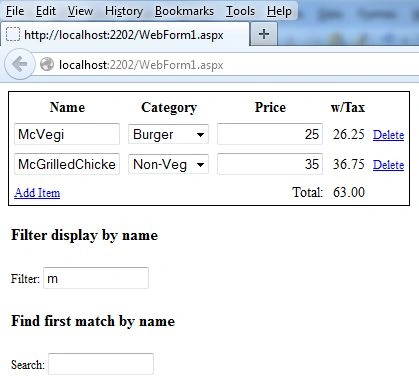
Task: Click the w/Tax column header
Action: pos(348,107)
